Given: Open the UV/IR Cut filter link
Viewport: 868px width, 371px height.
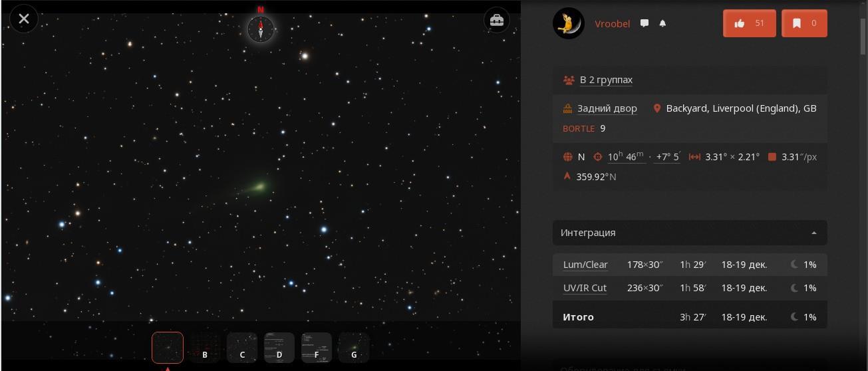Looking at the screenshot, I should (585, 288).
